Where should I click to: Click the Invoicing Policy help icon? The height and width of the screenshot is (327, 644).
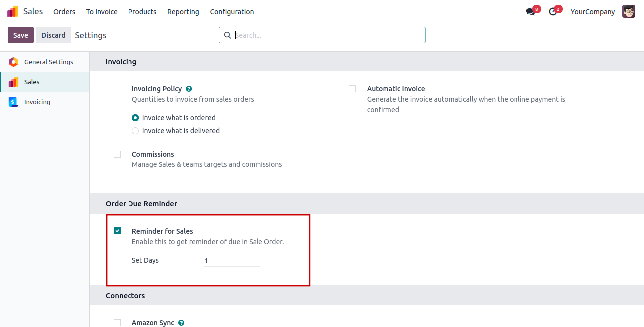[x=189, y=89]
